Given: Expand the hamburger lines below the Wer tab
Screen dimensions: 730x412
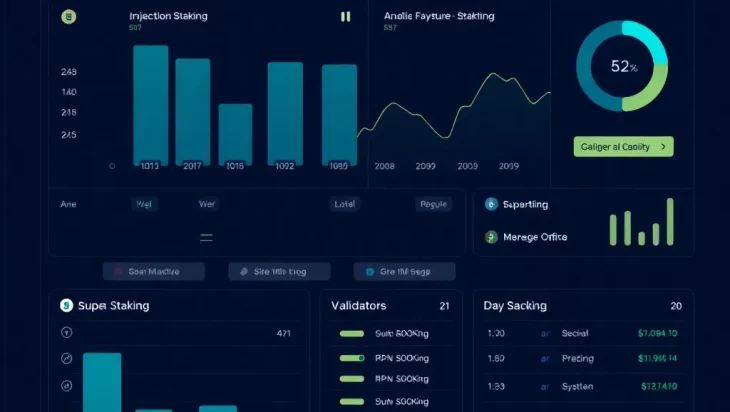Looking at the screenshot, I should pos(206,238).
